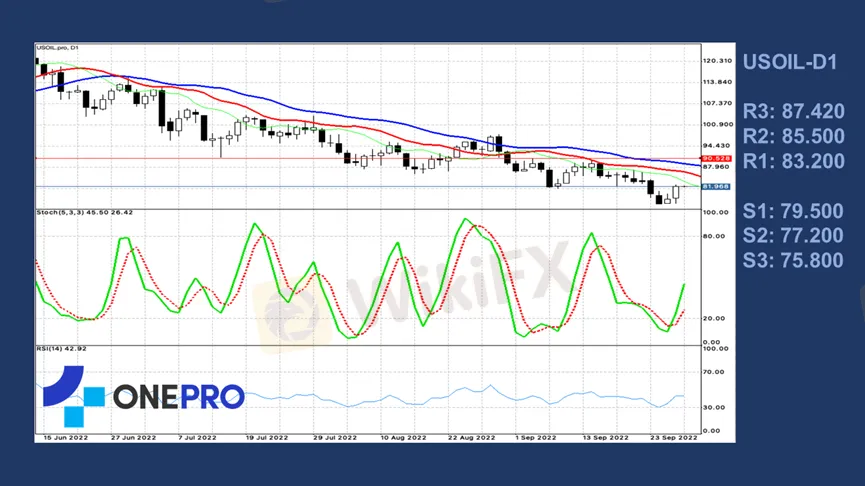Click the USOIL-D1 heading

pyautogui.click(x=789, y=62)
